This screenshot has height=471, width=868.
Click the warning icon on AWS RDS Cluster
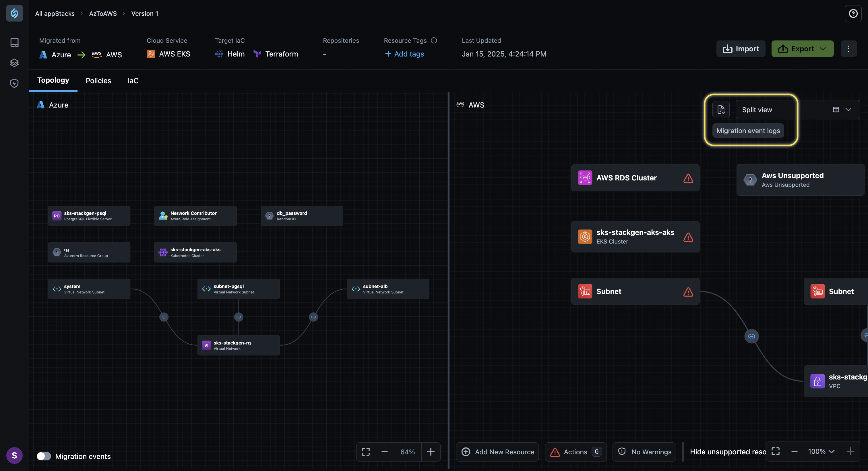tap(688, 178)
